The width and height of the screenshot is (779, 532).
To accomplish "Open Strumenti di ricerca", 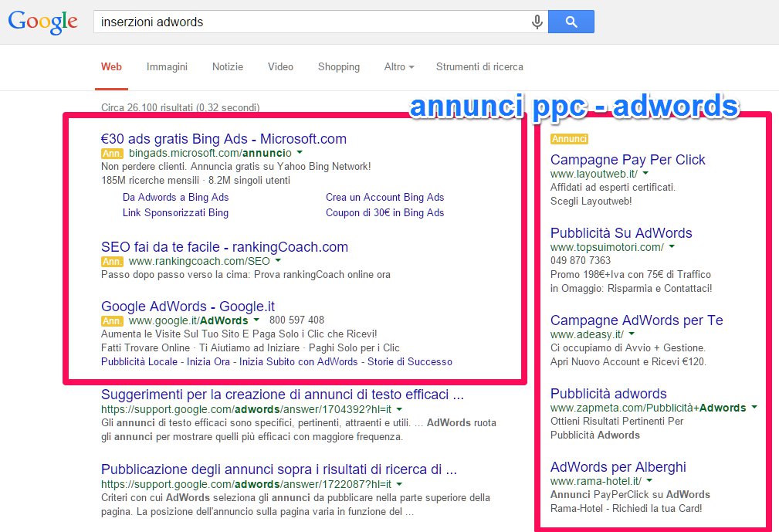I will pyautogui.click(x=479, y=66).
